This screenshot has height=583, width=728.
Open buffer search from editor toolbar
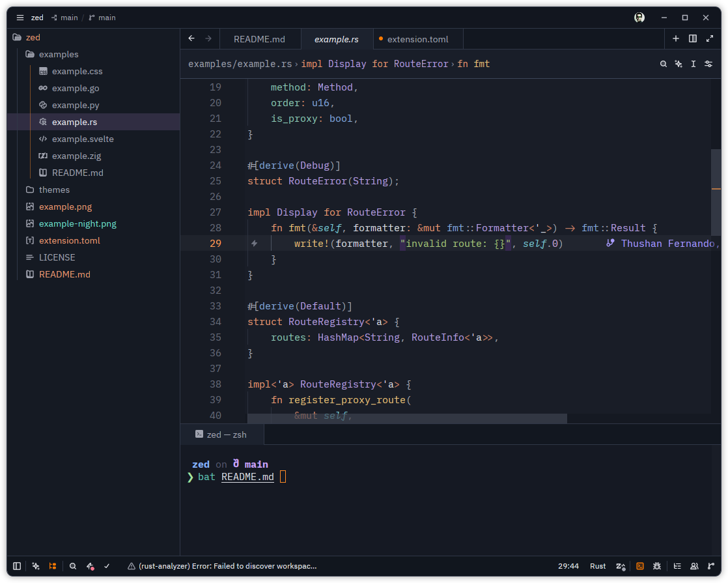664,64
